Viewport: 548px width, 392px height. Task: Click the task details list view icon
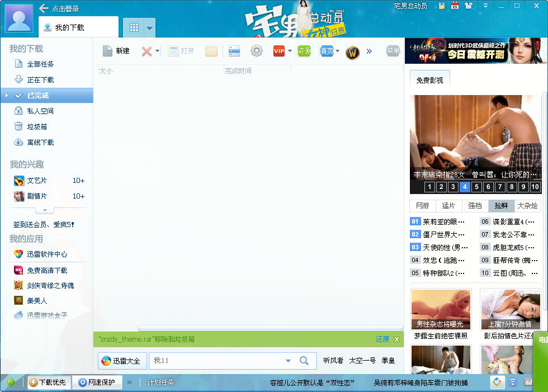[234, 51]
